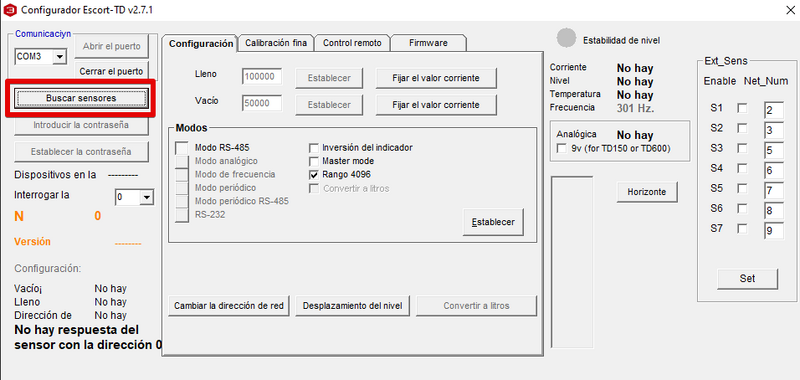Viewport: 800px width, 380px height.
Task: Click the Estabilidad de nivel indicator circle
Action: click(566, 38)
